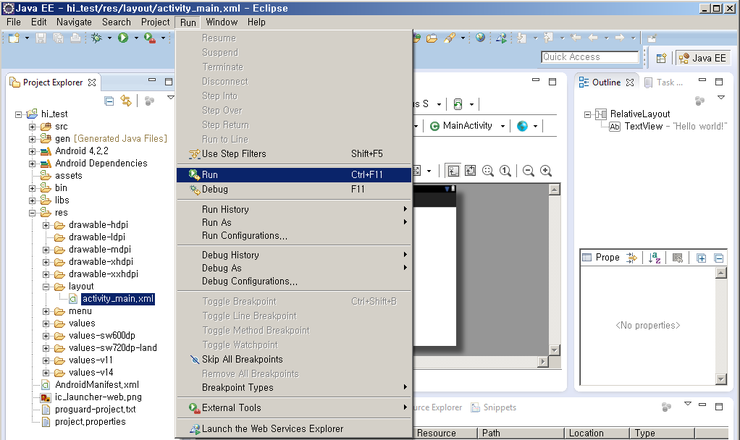Select the Java EE perspective button

click(x=703, y=58)
